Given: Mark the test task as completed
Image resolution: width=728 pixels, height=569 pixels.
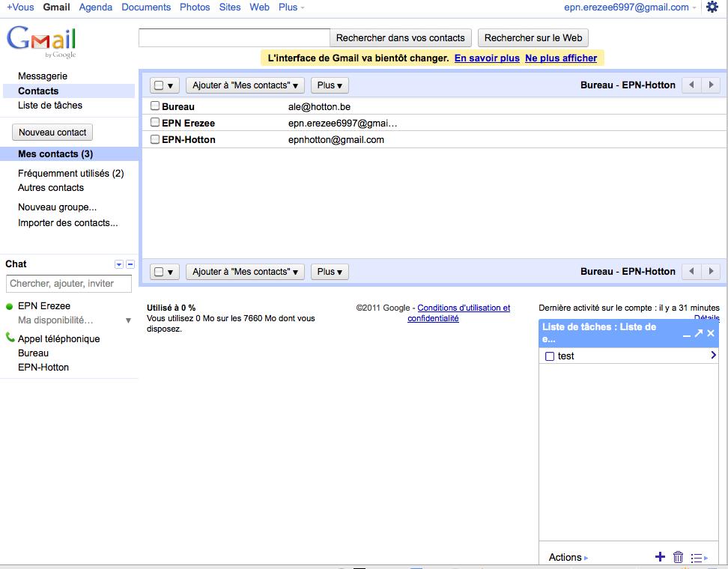Looking at the screenshot, I should 550,356.
